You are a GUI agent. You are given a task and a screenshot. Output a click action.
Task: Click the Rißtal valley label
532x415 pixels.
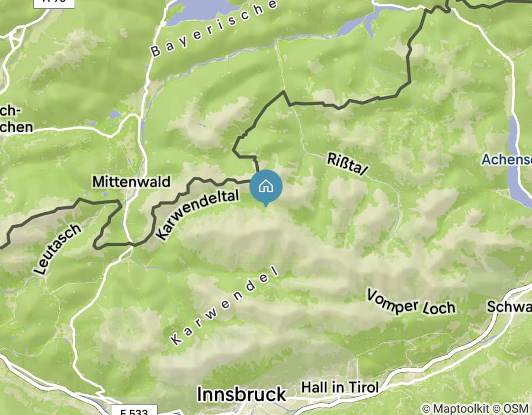(x=347, y=164)
